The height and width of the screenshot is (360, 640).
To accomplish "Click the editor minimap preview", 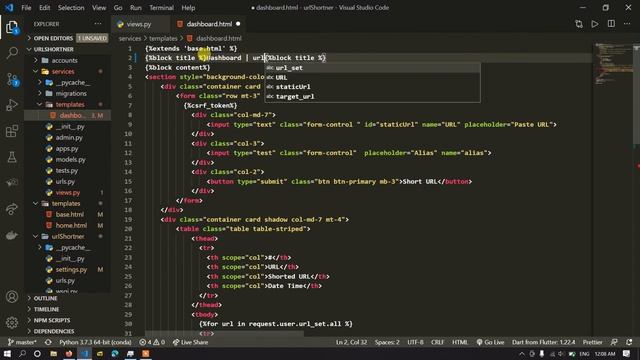I will pos(612,63).
